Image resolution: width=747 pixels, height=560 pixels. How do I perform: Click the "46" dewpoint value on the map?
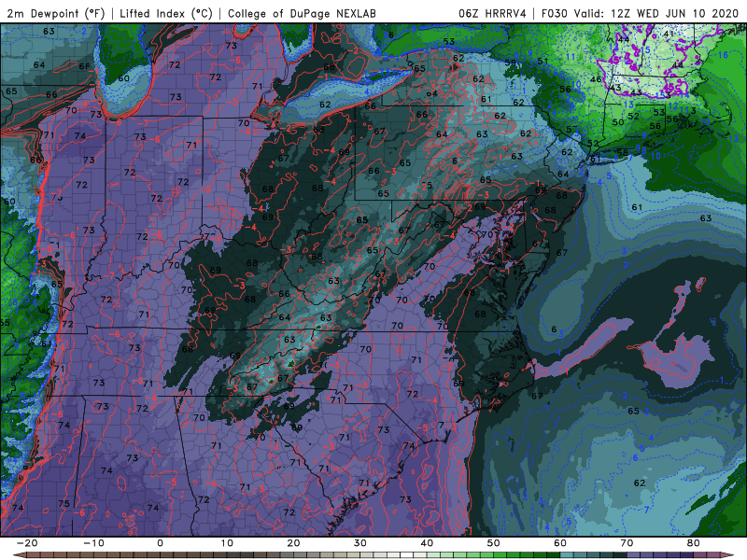point(596,79)
